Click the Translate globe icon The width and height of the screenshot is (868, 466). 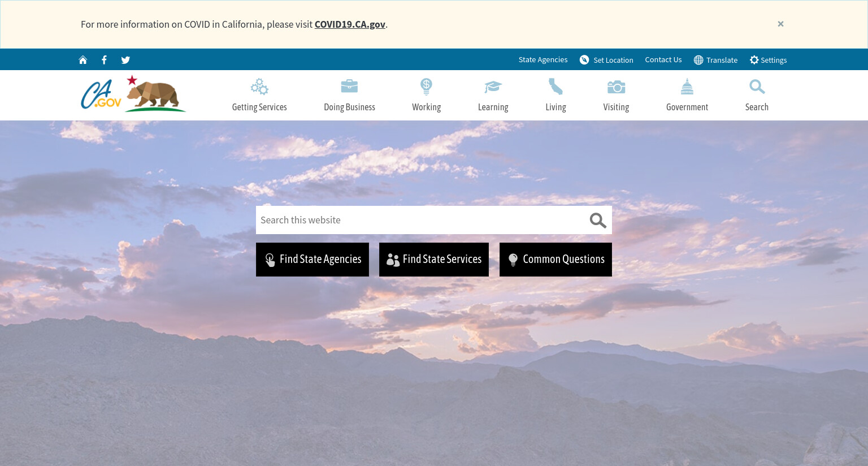[x=698, y=60]
